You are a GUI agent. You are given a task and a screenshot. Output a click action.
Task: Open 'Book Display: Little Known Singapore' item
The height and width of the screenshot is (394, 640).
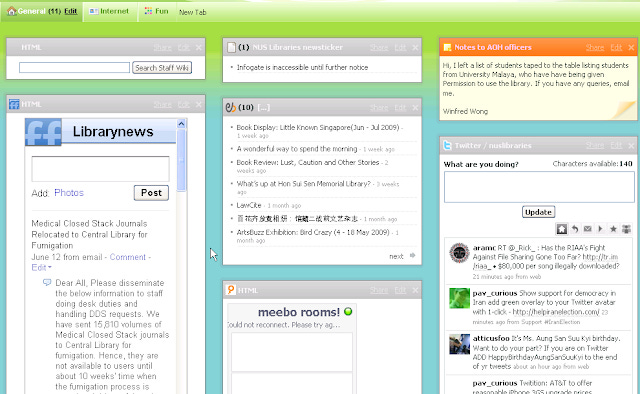318,127
